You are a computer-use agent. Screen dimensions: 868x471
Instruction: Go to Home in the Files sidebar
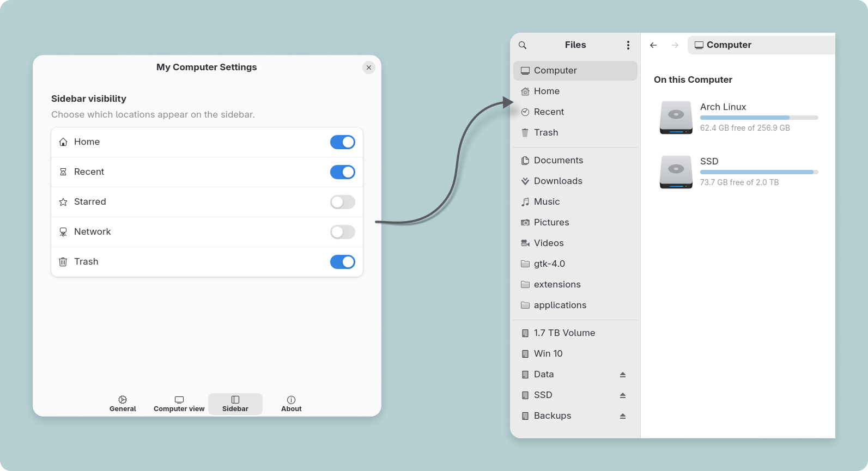(575, 91)
